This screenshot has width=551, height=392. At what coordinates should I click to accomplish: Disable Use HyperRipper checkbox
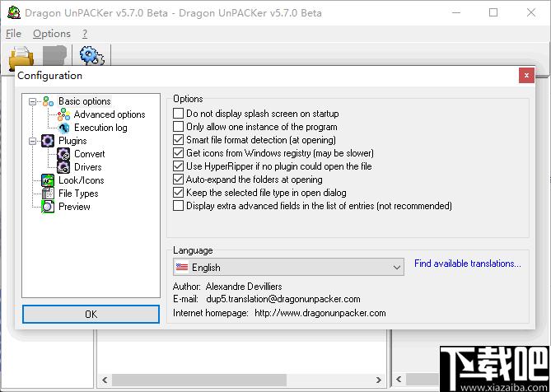(x=179, y=166)
